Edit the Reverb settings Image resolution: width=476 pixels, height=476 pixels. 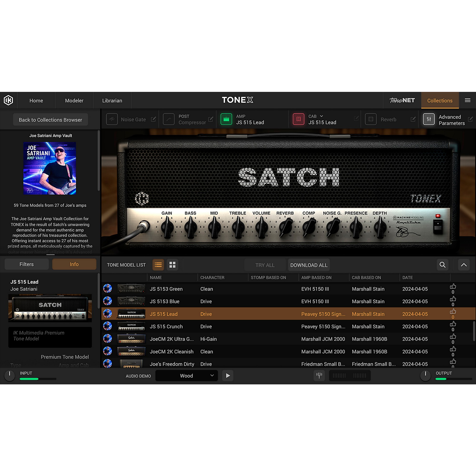[413, 119]
